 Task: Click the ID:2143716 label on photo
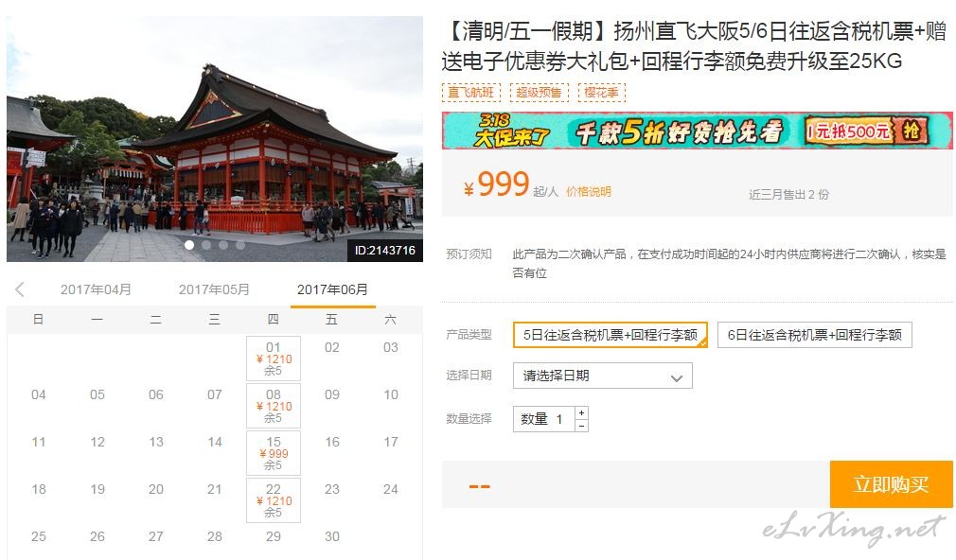pyautogui.click(x=384, y=251)
